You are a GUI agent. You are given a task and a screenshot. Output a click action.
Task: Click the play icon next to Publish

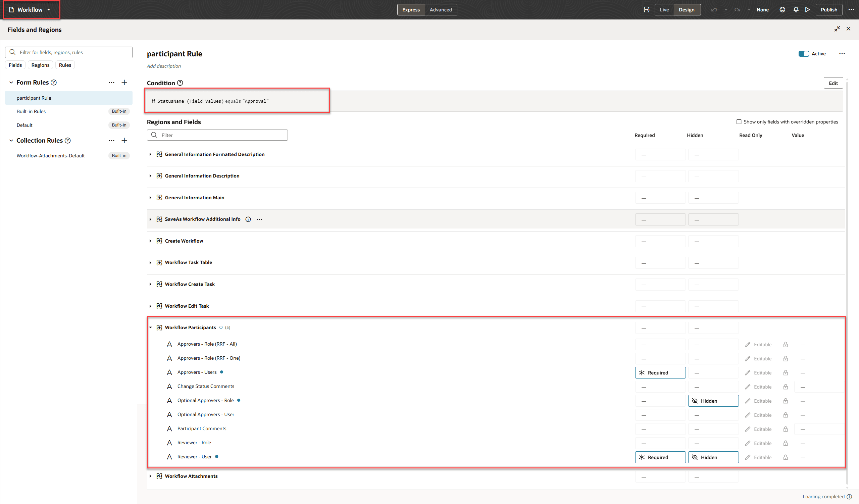(x=808, y=9)
